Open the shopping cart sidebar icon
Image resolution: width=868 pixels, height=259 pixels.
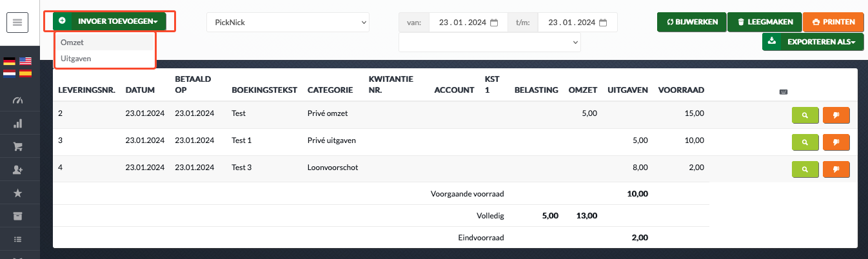pyautogui.click(x=17, y=146)
